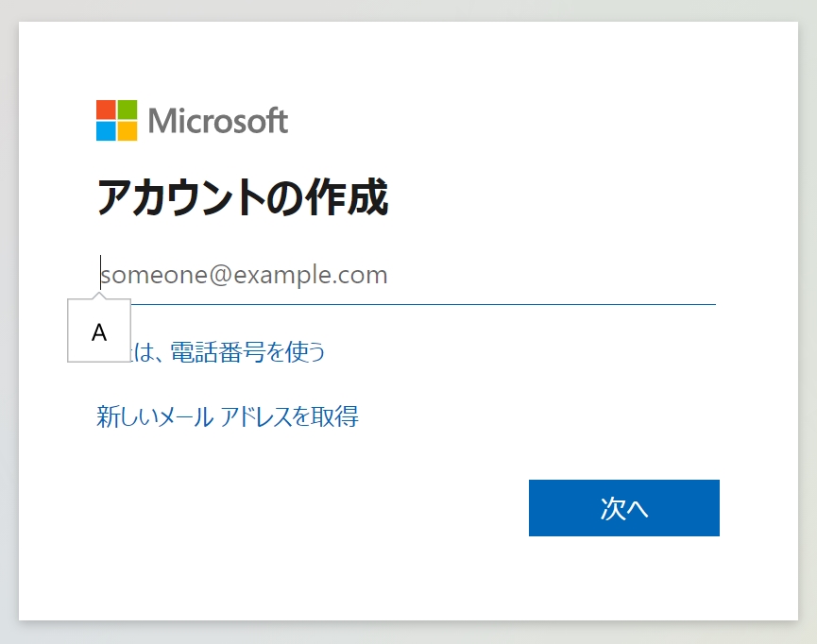This screenshot has height=644, width=817.
Task: Click the blue 次へ button
Action: coord(624,508)
